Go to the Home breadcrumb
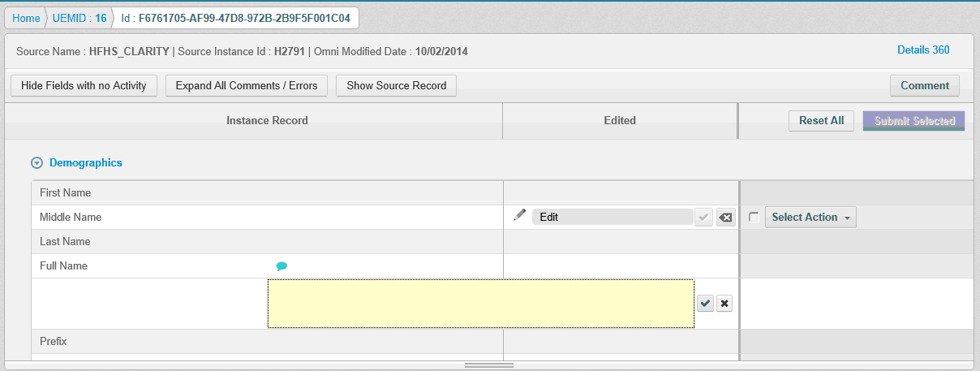The width and height of the screenshot is (980, 371). coord(26,18)
